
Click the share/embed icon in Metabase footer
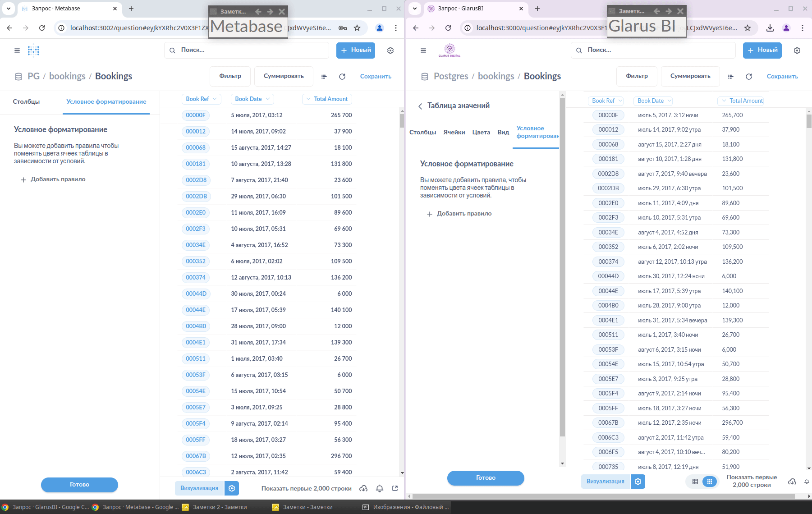click(x=395, y=488)
